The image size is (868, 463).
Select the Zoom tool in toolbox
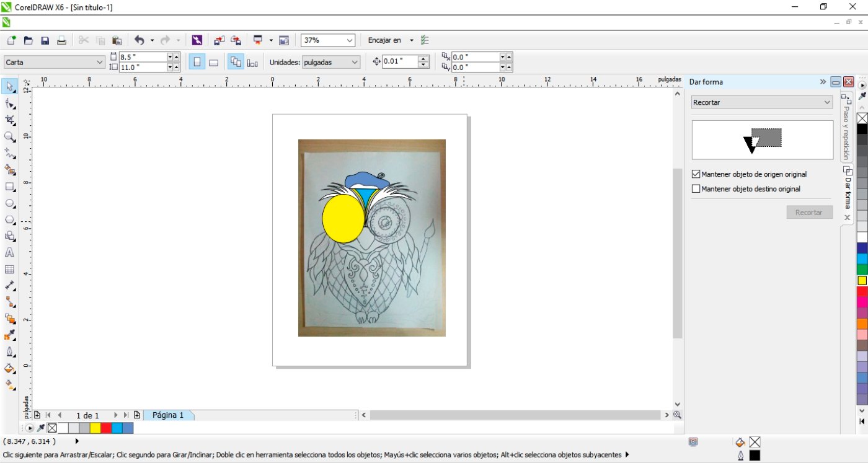[10, 136]
